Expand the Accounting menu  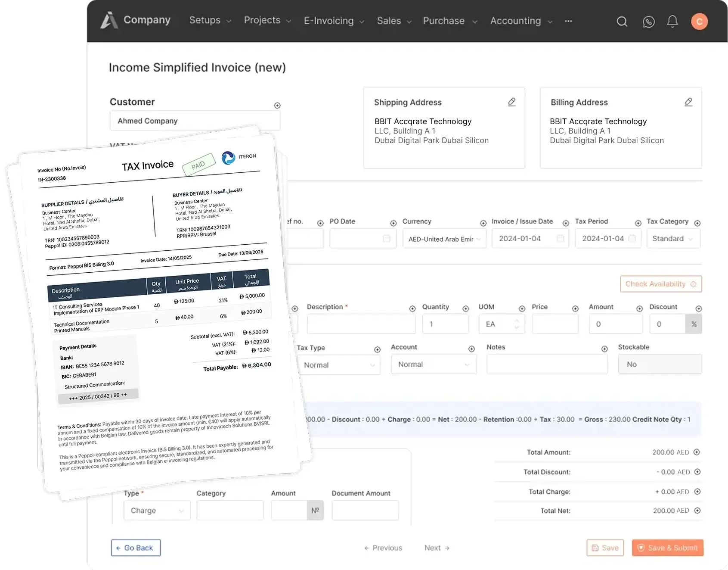point(521,21)
